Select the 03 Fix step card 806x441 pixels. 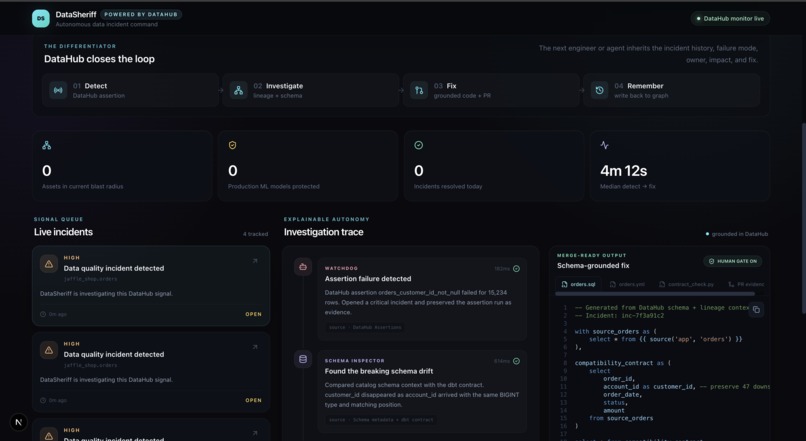point(491,90)
